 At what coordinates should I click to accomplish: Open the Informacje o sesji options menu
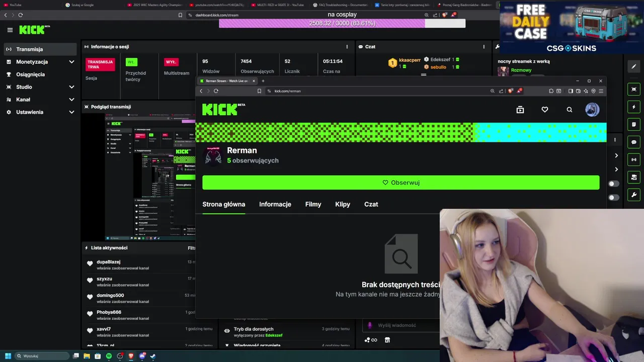coord(347,47)
